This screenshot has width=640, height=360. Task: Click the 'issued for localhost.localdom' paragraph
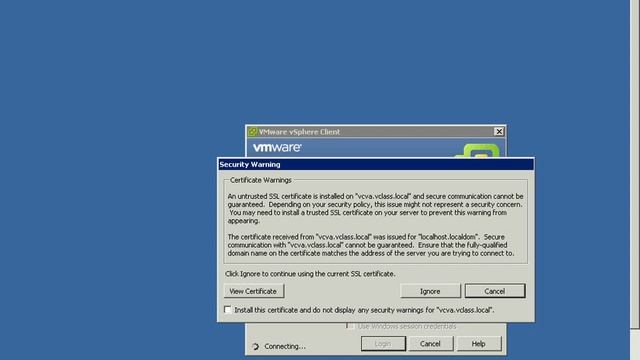click(x=371, y=245)
